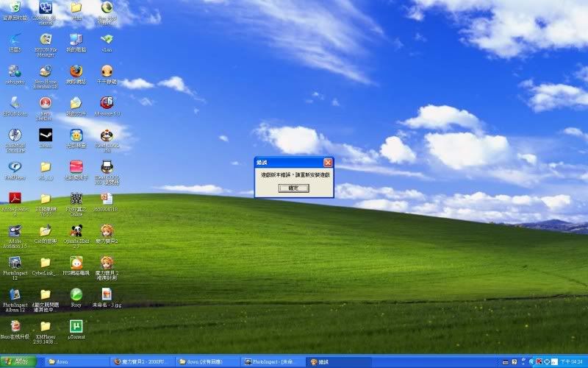The image size is (588, 368).
Task: Open the KMPlayer 2.9.3 folder
Action: coord(46,333)
